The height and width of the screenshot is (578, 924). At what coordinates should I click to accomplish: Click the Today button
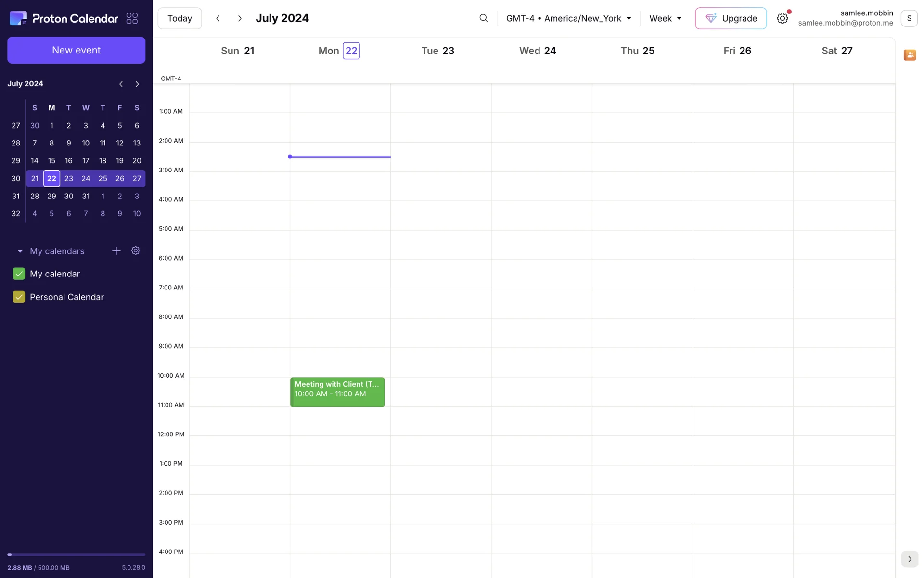[180, 18]
